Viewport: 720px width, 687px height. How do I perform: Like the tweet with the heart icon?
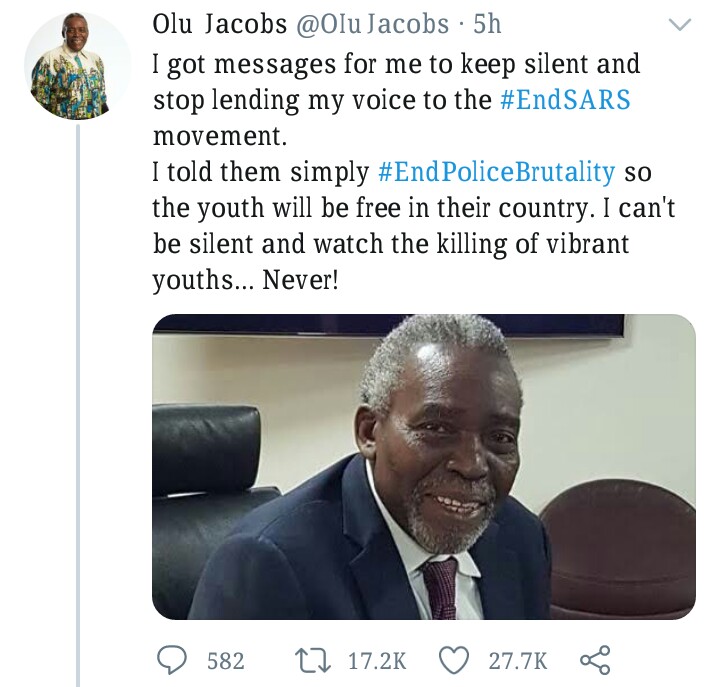pyautogui.click(x=455, y=660)
